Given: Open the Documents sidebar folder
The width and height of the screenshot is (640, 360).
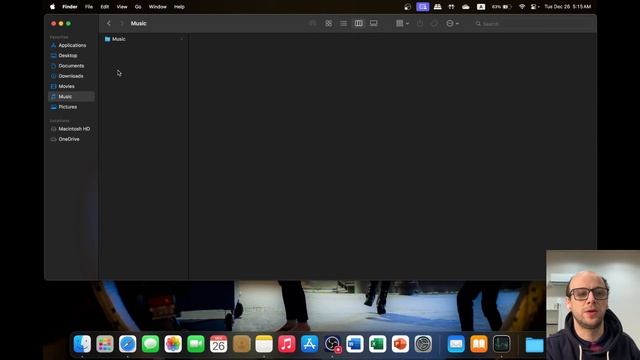Looking at the screenshot, I should click(71, 66).
